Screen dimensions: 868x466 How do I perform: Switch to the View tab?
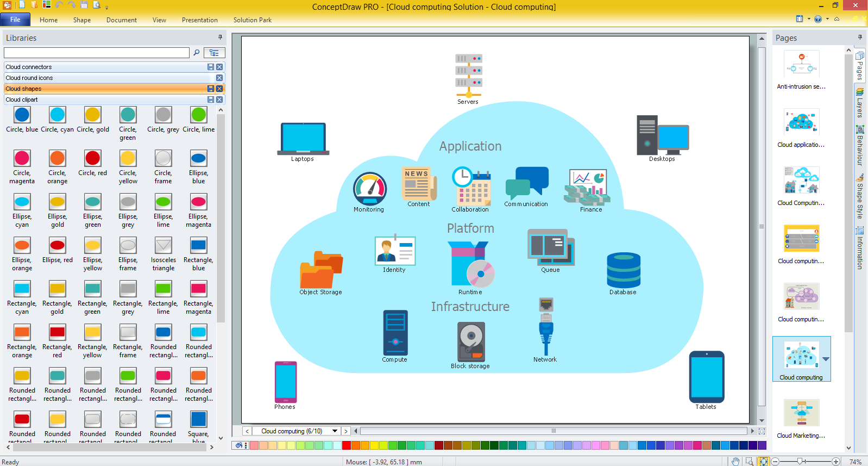[x=159, y=20]
